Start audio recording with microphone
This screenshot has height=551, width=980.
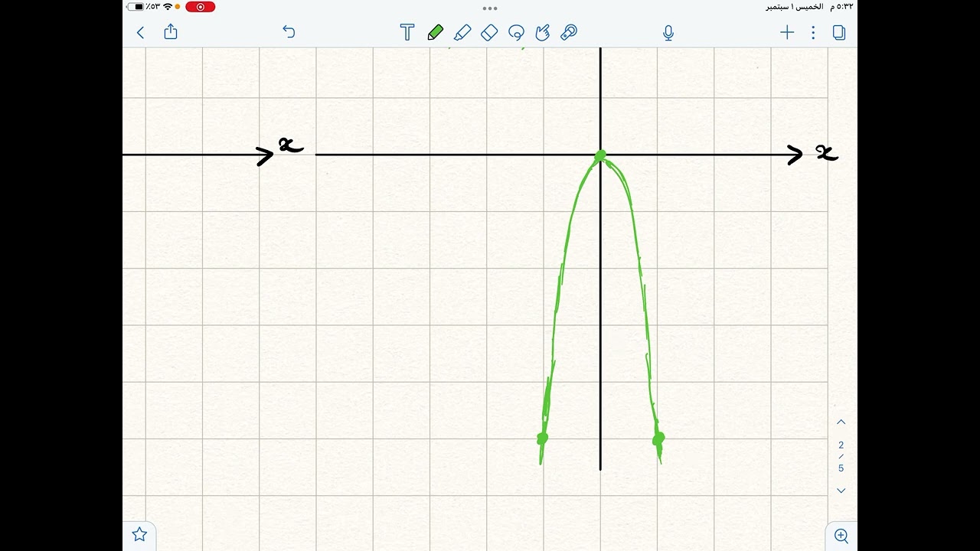668,32
